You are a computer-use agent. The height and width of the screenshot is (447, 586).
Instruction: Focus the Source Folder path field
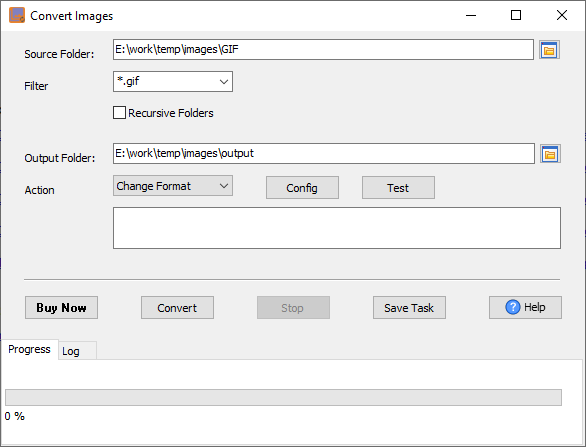[323, 49]
